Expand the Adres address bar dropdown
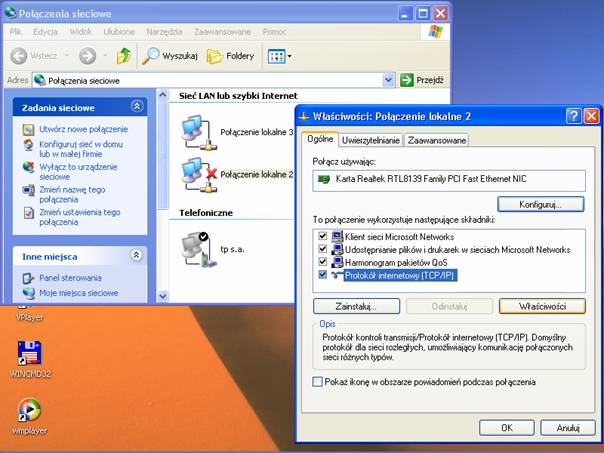The width and height of the screenshot is (604, 453). click(x=389, y=80)
